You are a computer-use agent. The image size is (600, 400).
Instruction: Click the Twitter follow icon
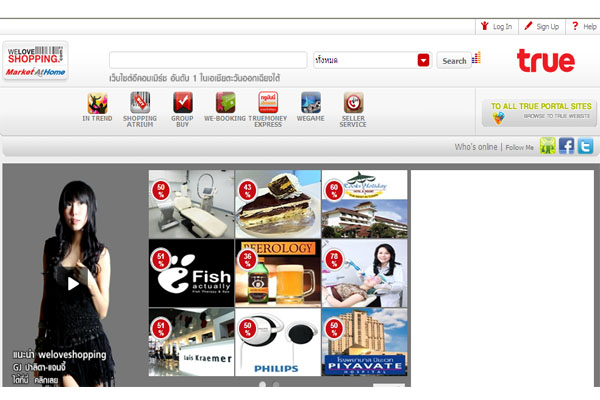[585, 146]
